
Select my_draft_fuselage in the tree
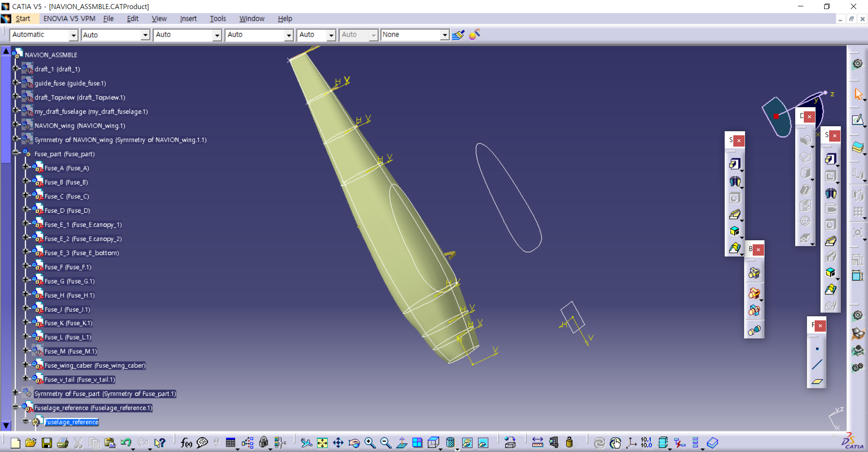pos(91,111)
